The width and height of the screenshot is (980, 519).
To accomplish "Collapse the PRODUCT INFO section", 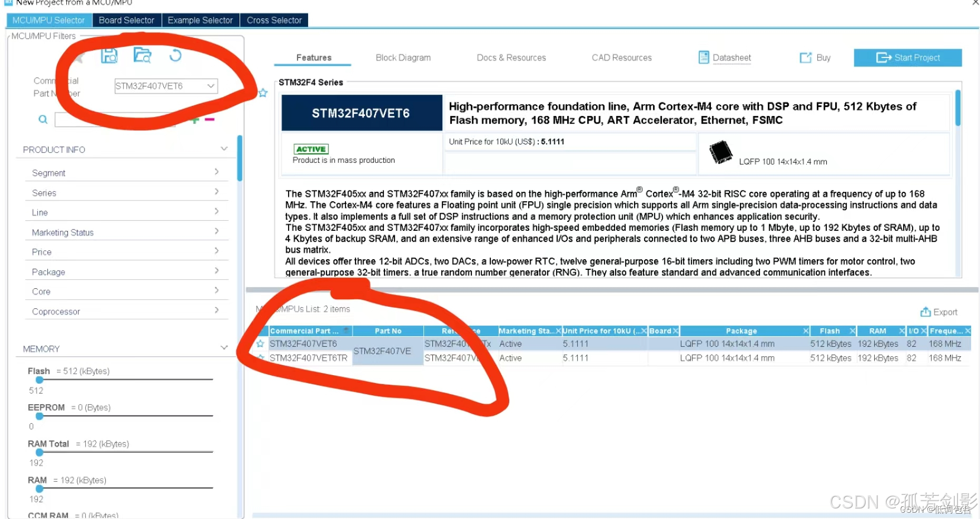I will pos(224,149).
